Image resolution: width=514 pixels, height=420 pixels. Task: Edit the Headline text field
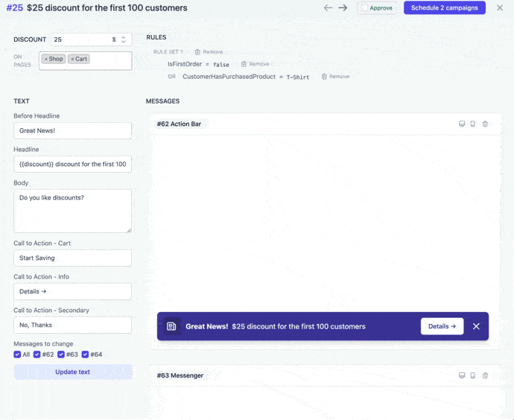(72, 164)
